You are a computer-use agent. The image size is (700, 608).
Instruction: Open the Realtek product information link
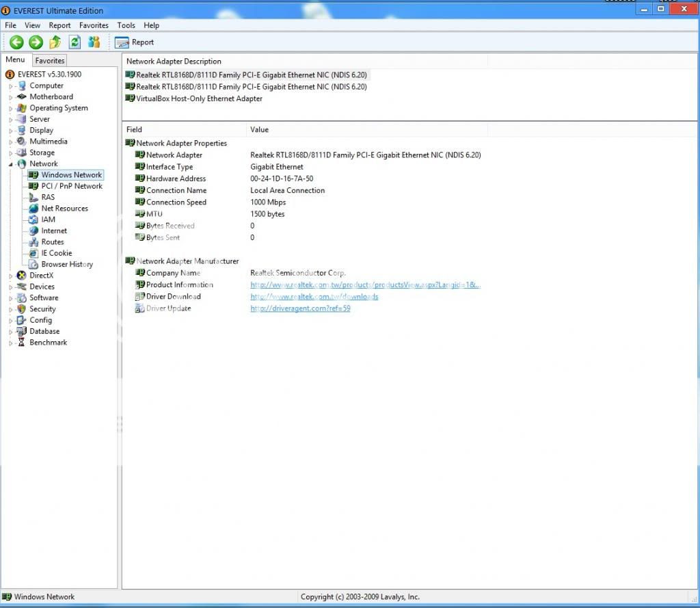365,285
